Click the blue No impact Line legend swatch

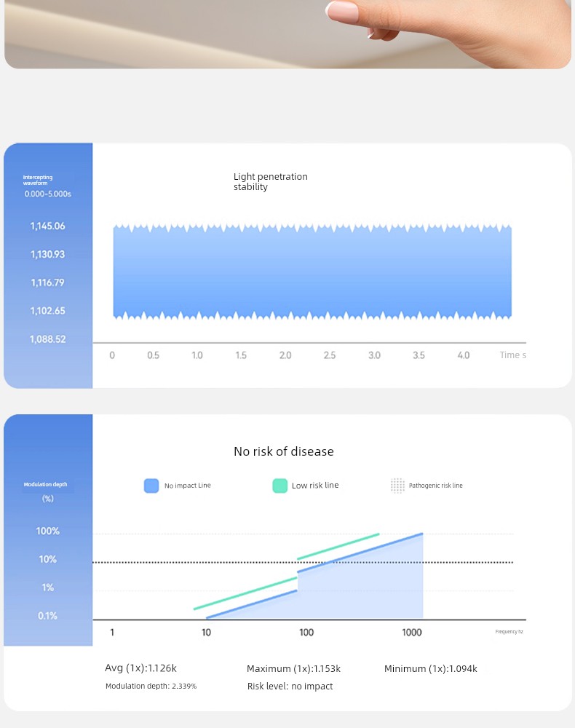click(151, 486)
